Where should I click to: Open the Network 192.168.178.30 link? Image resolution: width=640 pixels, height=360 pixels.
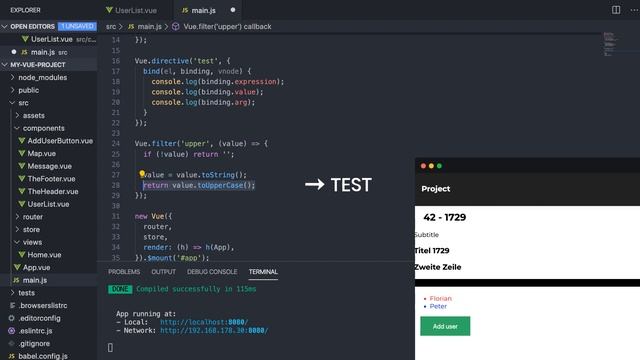(x=214, y=331)
